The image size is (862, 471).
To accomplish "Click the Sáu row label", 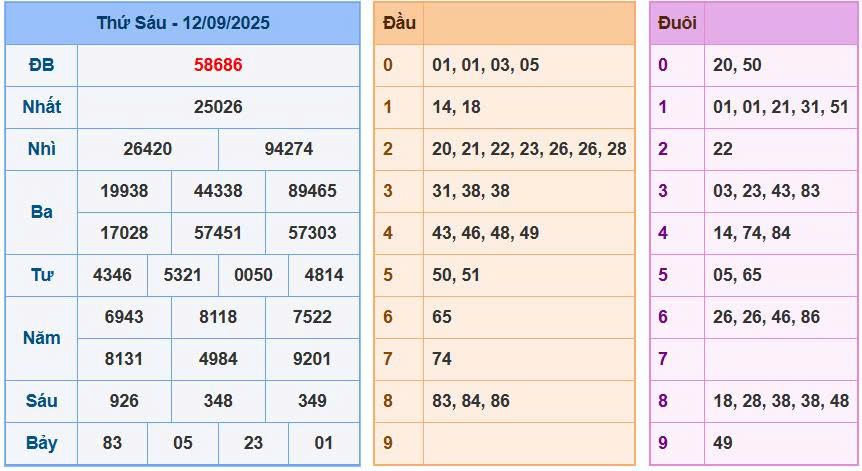I will point(41,401).
